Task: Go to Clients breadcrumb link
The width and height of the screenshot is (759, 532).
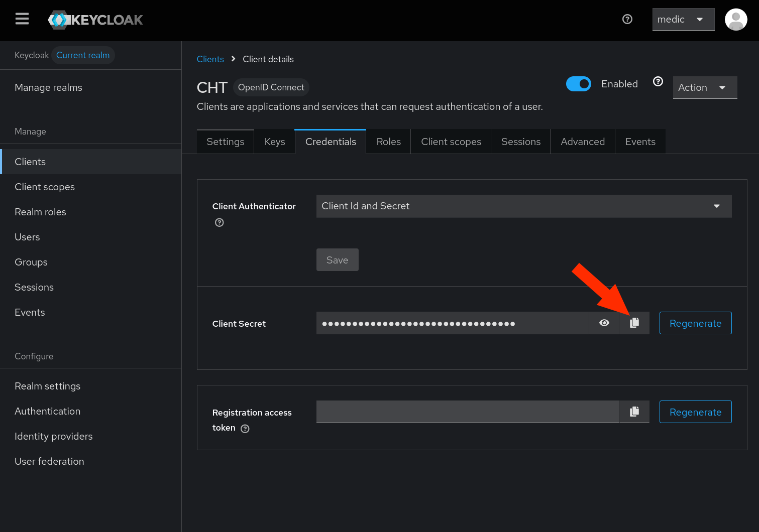Action: coord(210,59)
